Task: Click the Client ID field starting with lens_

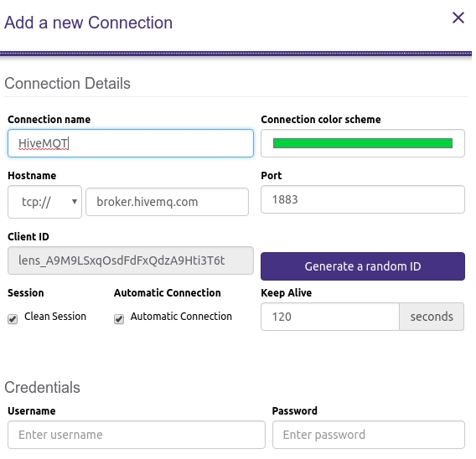Action: [x=131, y=260]
